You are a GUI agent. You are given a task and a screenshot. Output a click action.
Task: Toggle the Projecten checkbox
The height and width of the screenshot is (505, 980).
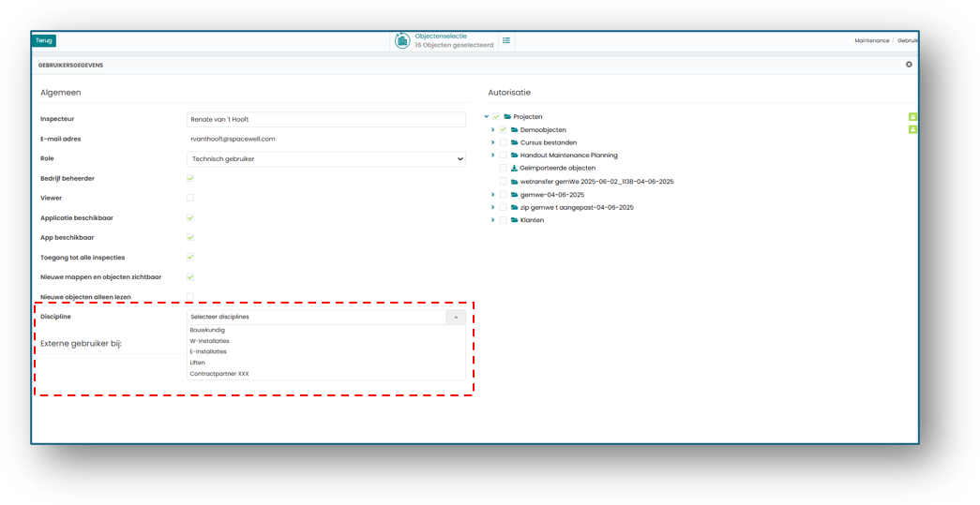coord(496,117)
